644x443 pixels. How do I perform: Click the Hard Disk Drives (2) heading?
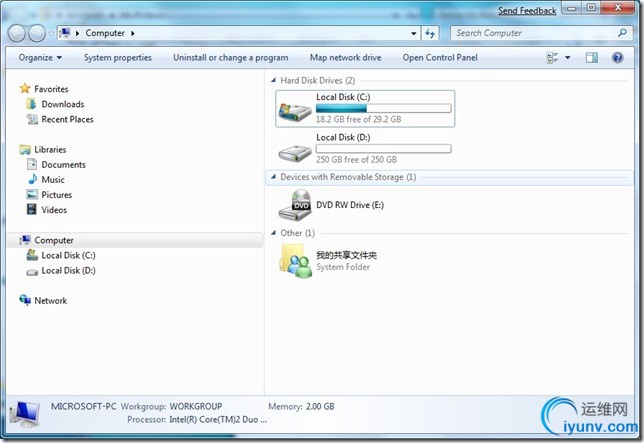tap(317, 80)
